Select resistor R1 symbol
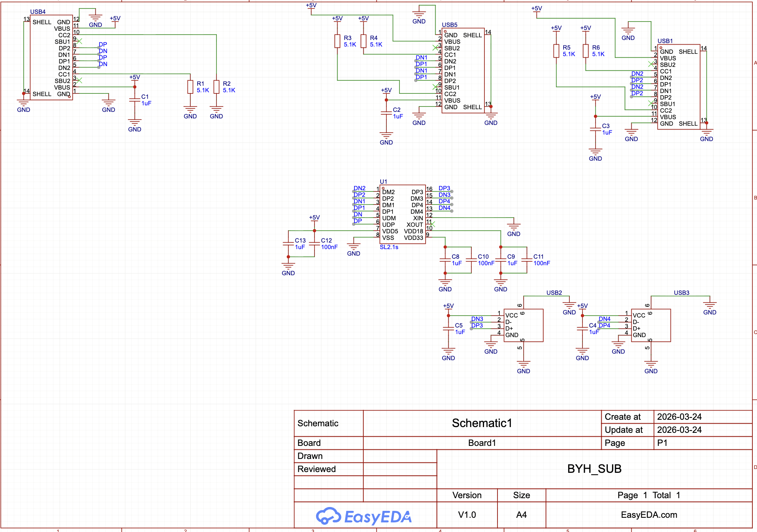757x532 pixels. click(190, 87)
